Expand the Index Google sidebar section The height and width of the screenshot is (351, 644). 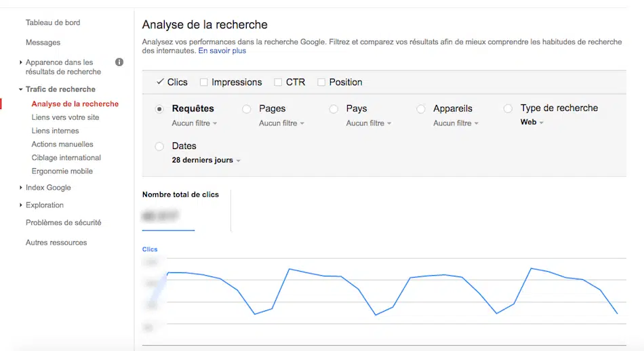point(47,188)
